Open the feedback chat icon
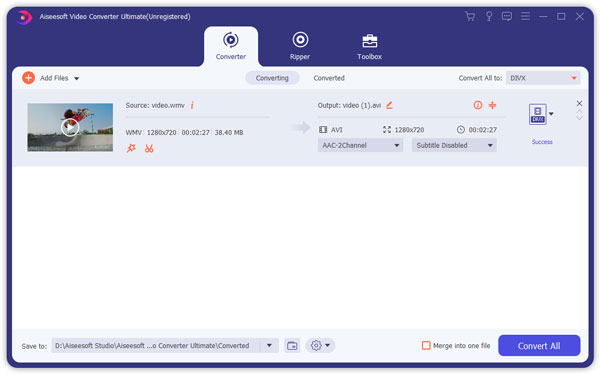Viewport: 600px width, 374px height. [507, 16]
